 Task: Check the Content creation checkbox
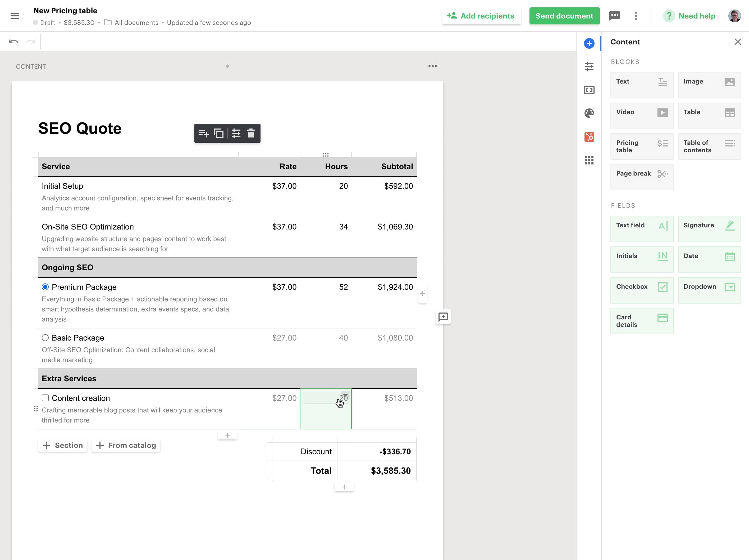45,398
